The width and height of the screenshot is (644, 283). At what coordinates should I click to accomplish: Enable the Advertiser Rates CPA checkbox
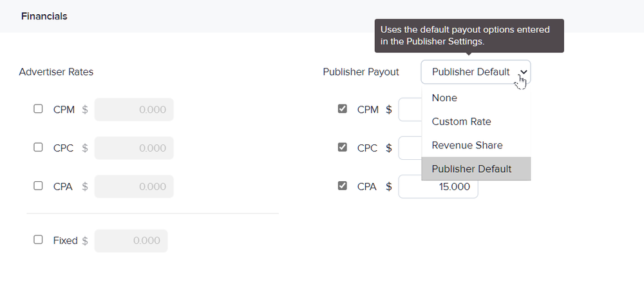[38, 186]
